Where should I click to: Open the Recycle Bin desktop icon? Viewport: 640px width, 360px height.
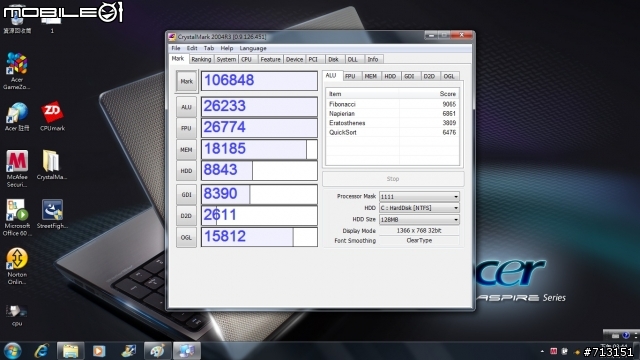17,20
